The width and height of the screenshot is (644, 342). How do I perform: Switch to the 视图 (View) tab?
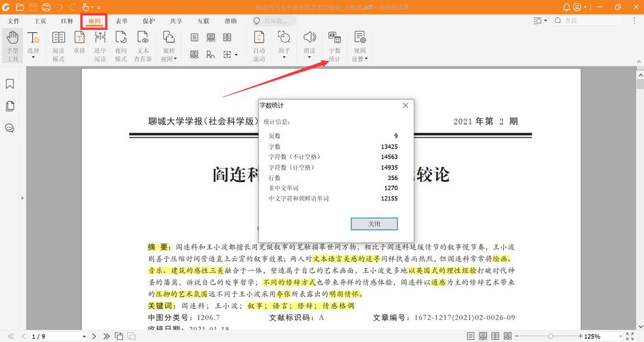click(x=94, y=21)
